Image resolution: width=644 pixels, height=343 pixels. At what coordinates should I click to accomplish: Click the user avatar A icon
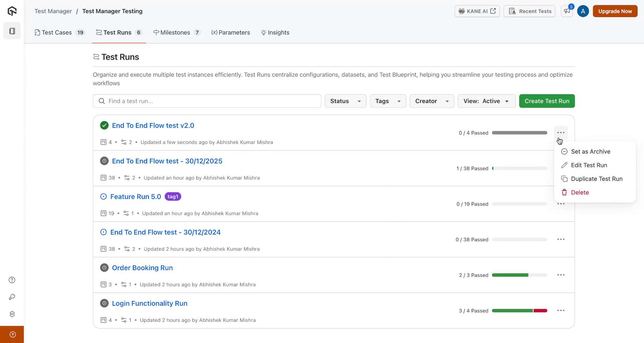pos(583,11)
